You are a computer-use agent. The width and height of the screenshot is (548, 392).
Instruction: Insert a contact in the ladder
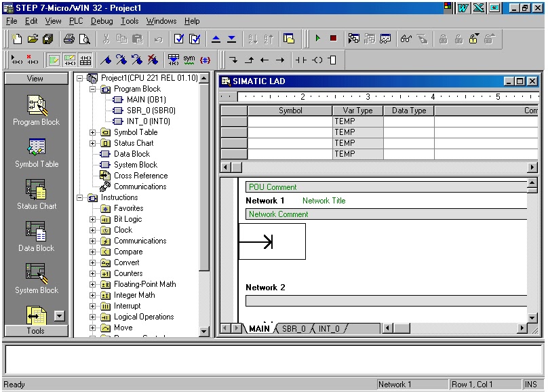[301, 60]
